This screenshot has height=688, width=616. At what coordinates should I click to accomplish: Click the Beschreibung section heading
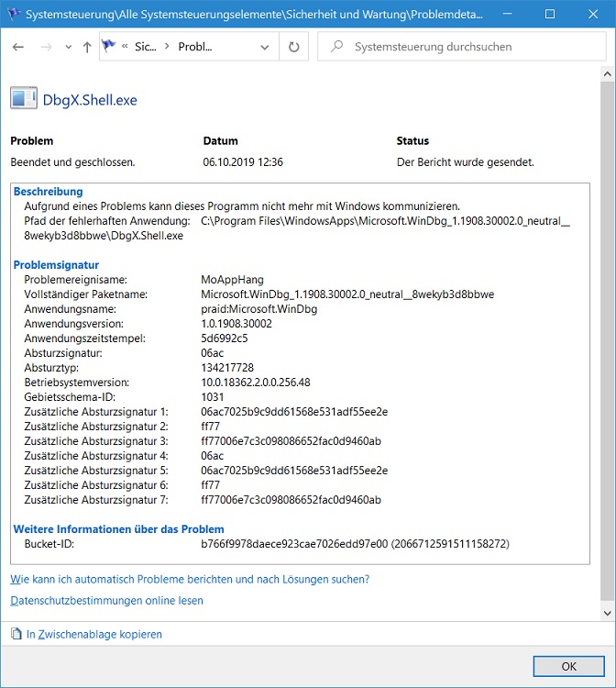click(49, 192)
